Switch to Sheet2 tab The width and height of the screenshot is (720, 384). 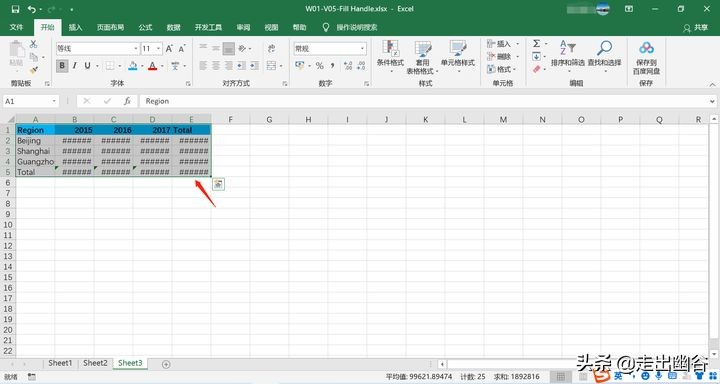95,363
